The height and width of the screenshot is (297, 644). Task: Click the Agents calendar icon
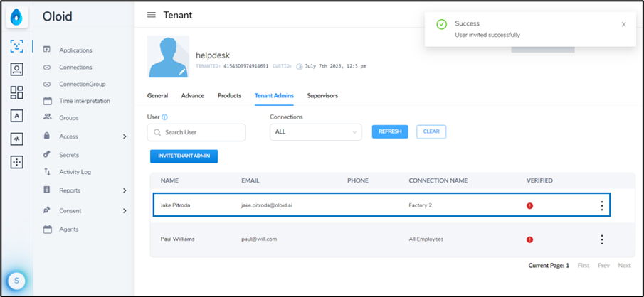click(48, 229)
